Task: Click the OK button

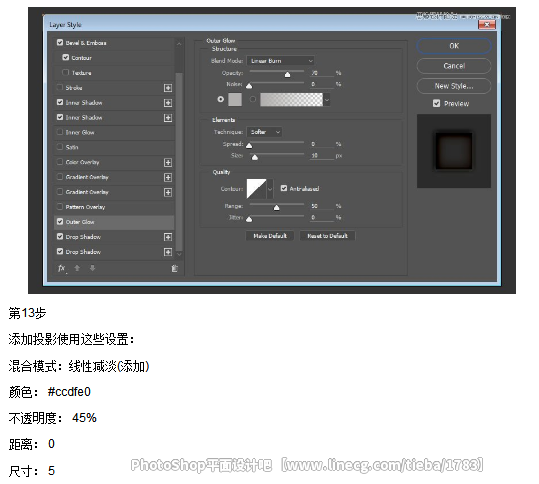Action: 454,46
